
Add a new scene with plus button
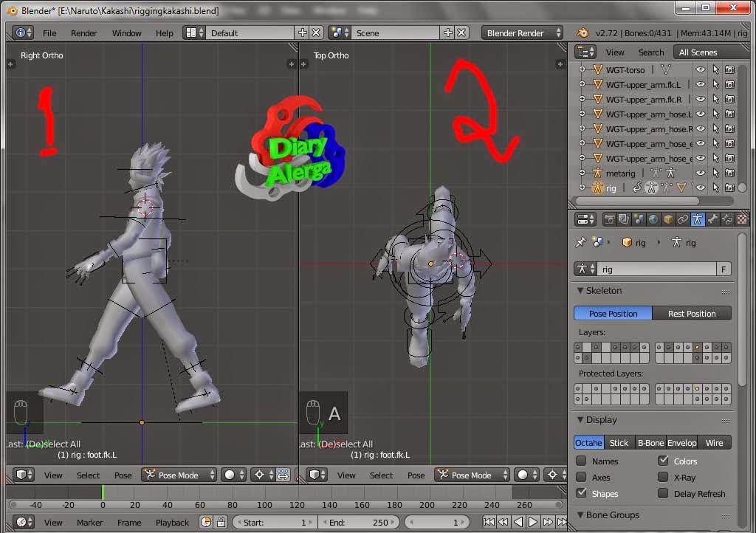[448, 32]
